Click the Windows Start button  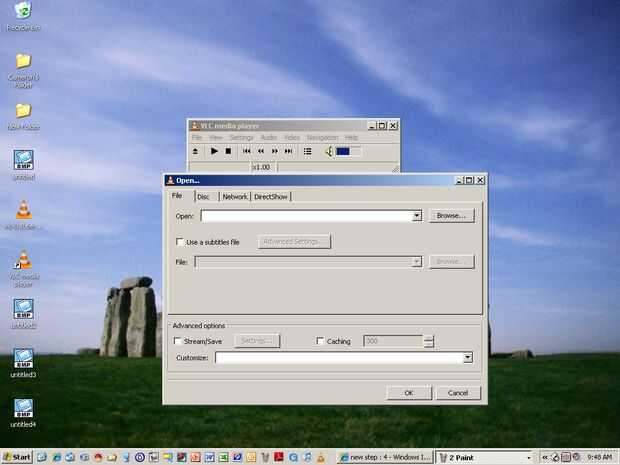[17, 457]
